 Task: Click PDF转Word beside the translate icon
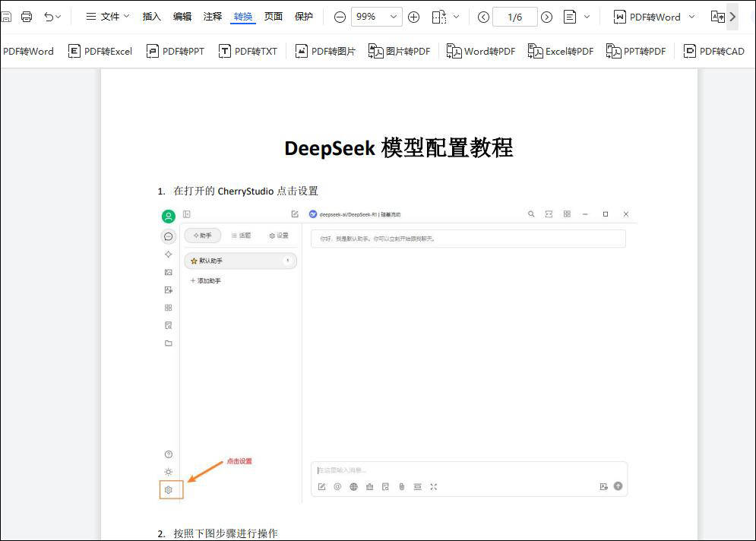click(647, 17)
